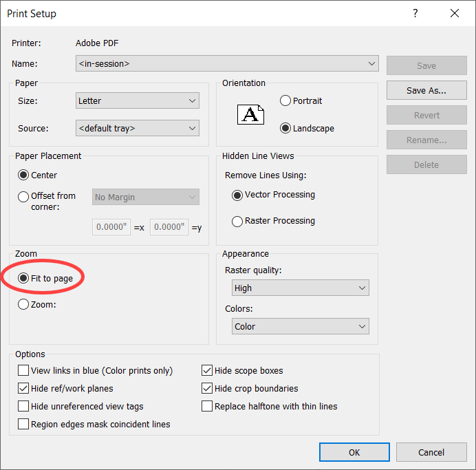
Task: Enable Replace halftone with thin lines
Action: pyautogui.click(x=207, y=407)
